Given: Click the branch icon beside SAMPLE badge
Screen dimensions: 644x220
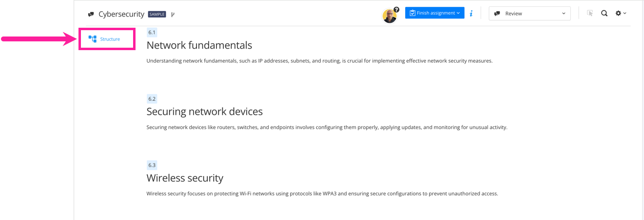Looking at the screenshot, I should pos(173,15).
